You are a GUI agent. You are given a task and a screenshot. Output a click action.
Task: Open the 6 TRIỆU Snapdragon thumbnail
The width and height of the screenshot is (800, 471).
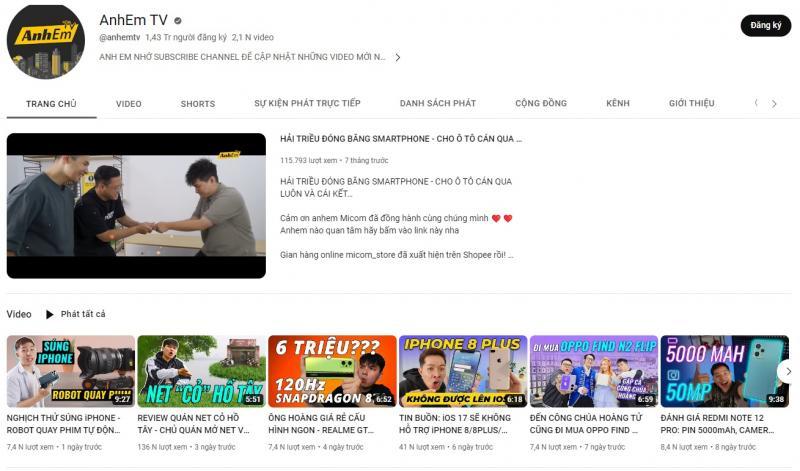pos(332,371)
